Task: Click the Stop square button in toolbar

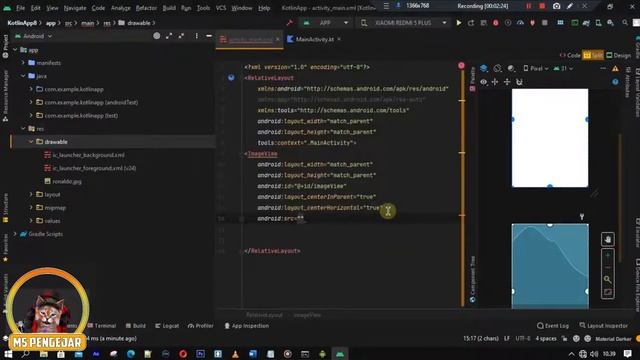Action: [x=544, y=23]
